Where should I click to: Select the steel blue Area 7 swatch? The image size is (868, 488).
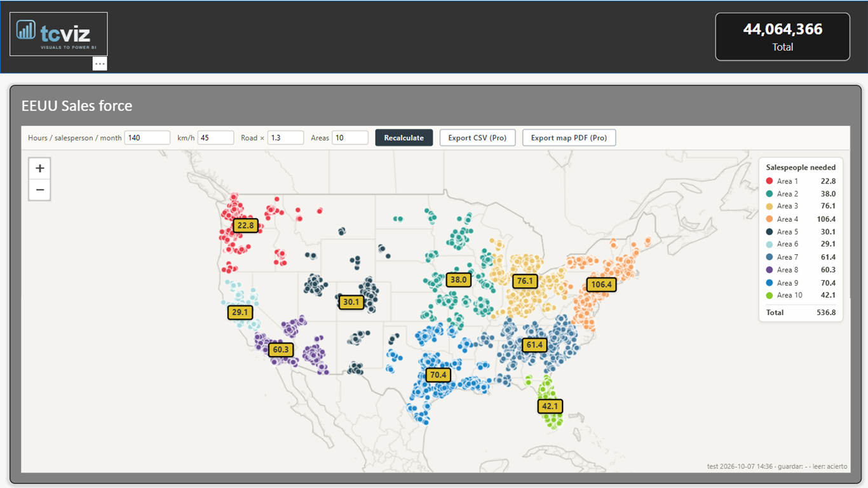[770, 257]
